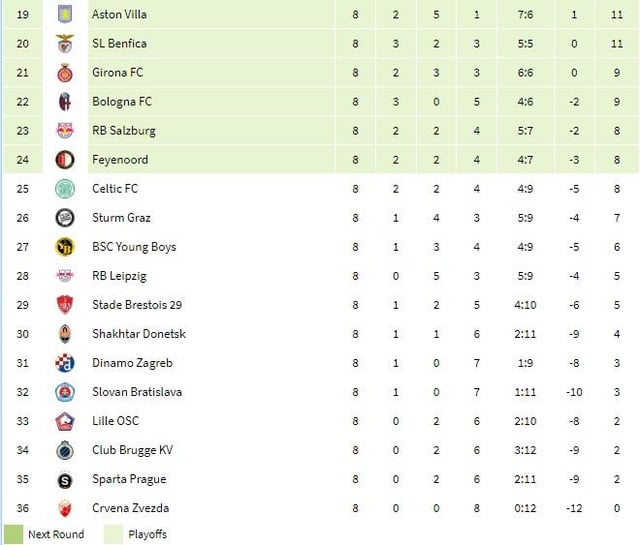Viewport: 640px width, 545px height.
Task: Open Stade Brestois 29 team link
Action: coord(137,305)
